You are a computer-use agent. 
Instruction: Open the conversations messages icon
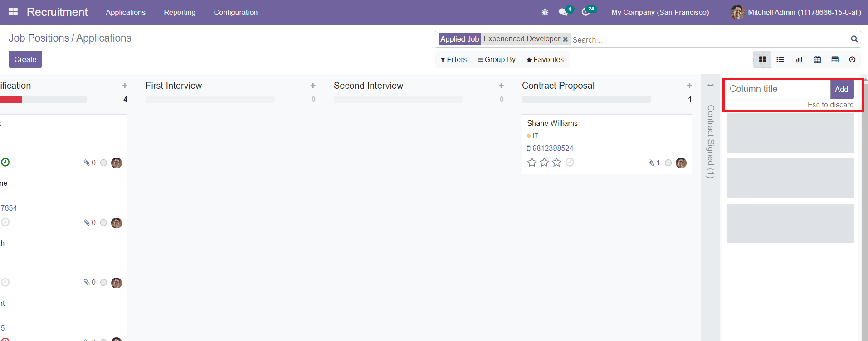point(563,12)
